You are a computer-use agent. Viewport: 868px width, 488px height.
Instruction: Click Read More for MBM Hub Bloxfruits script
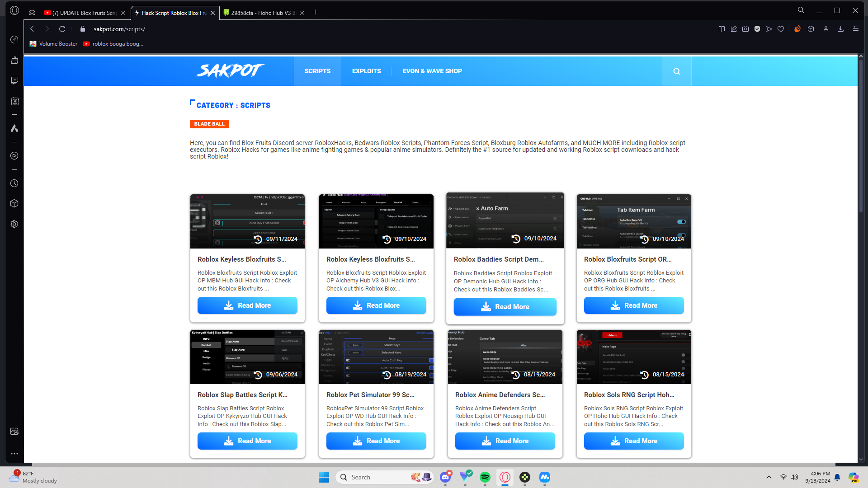[247, 305]
